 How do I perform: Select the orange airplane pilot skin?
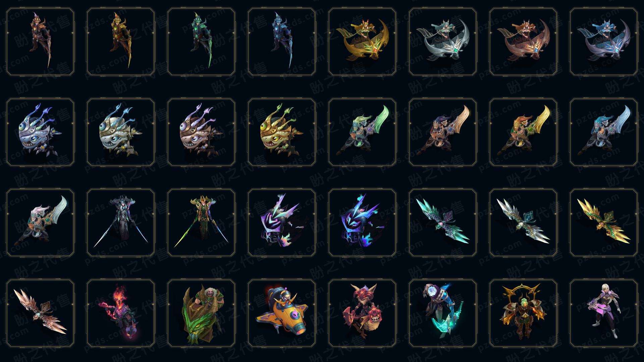coord(282,313)
